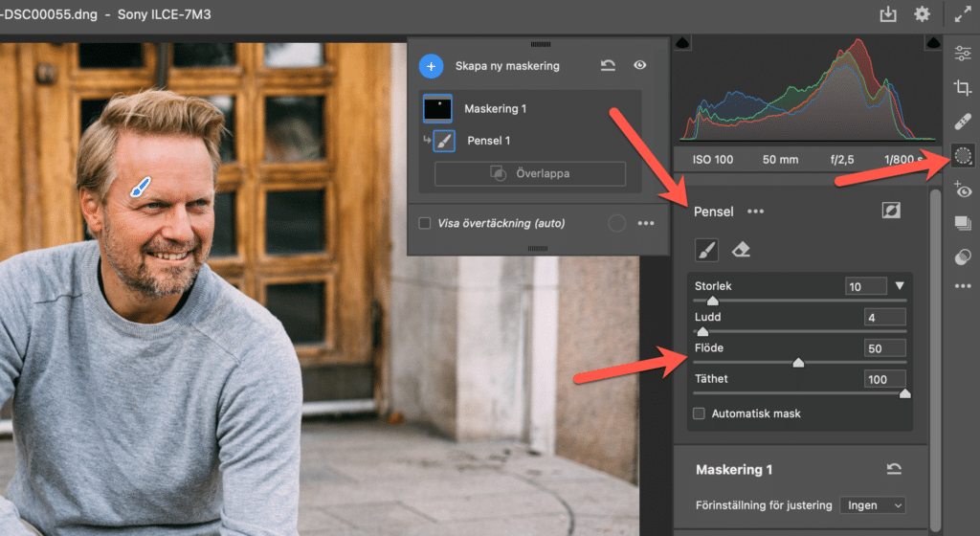This screenshot has height=536, width=980.
Task: Open the Pensel three-dots options menu
Action: [756, 212]
